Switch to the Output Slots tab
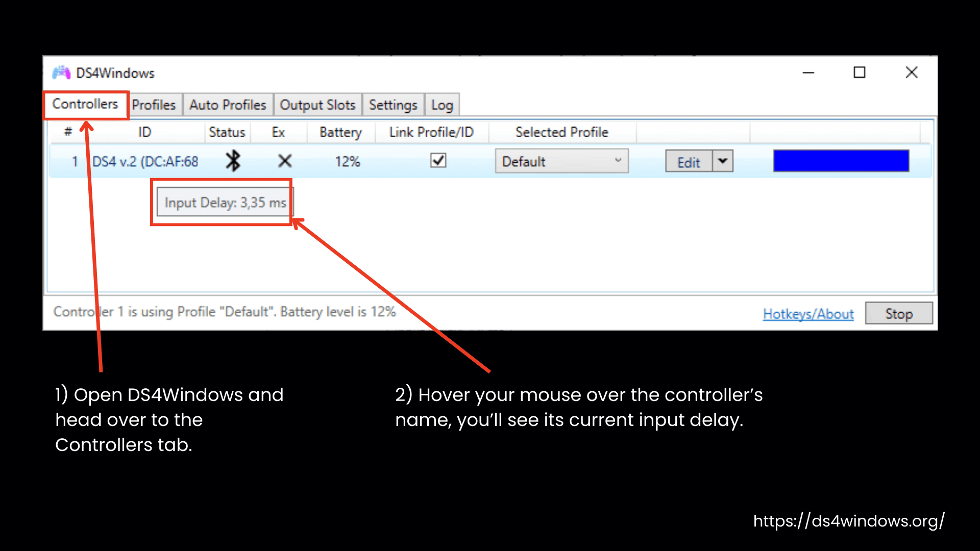Image resolution: width=980 pixels, height=551 pixels. (x=317, y=105)
